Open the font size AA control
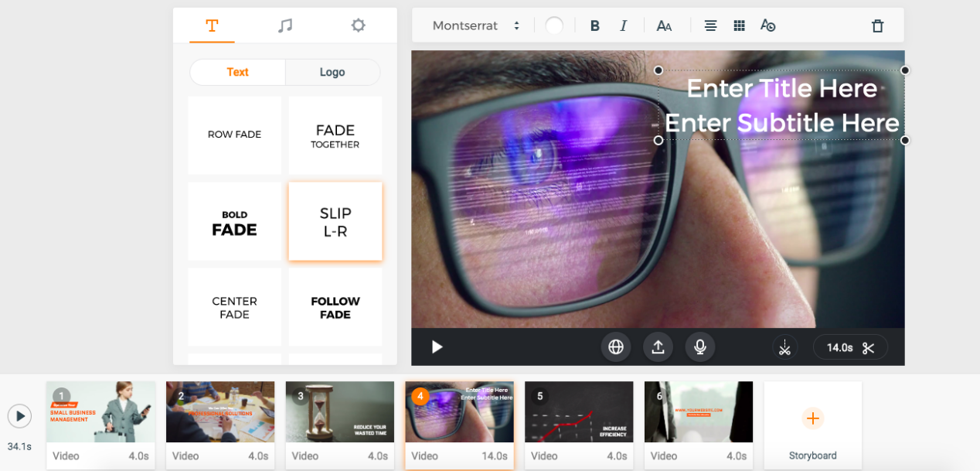This screenshot has width=980, height=471. coord(664,26)
